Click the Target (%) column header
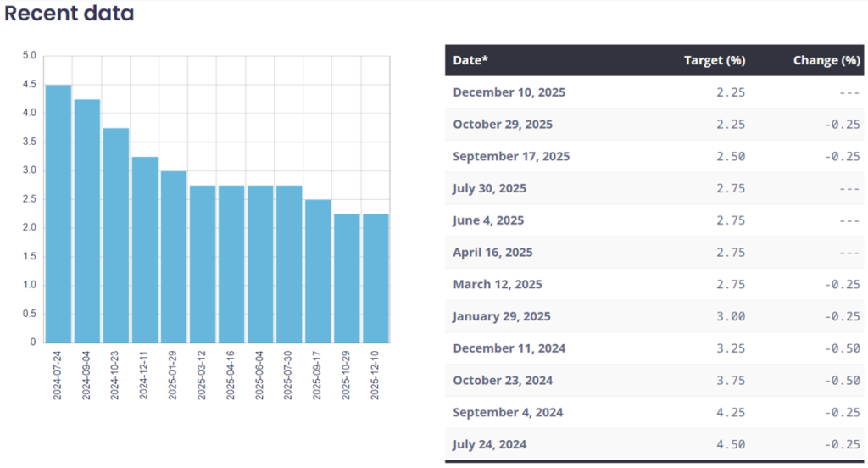The width and height of the screenshot is (868, 468). [714, 60]
